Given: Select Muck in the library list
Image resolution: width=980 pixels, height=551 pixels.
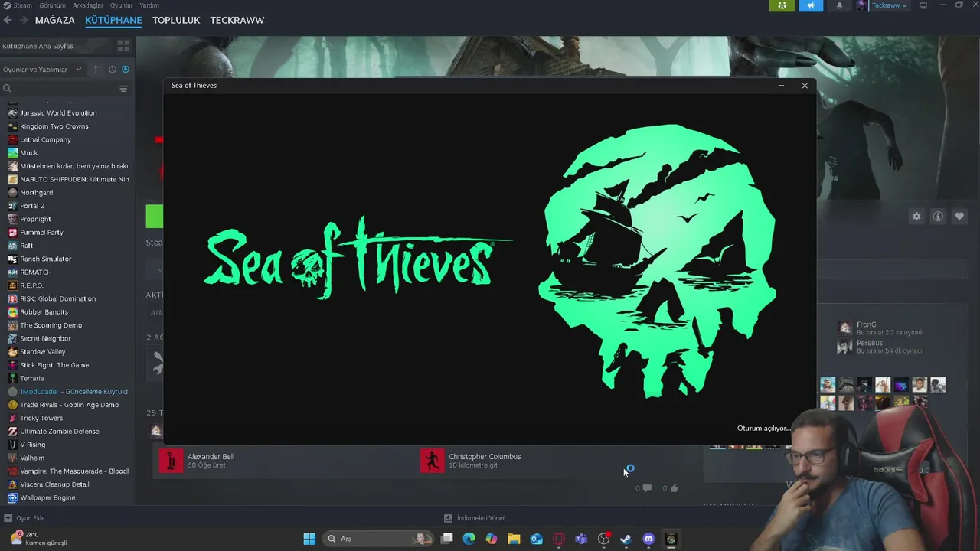Looking at the screenshot, I should tap(67, 153).
